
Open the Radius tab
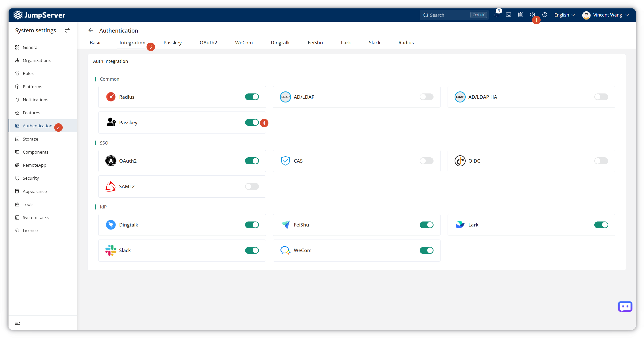click(x=406, y=43)
